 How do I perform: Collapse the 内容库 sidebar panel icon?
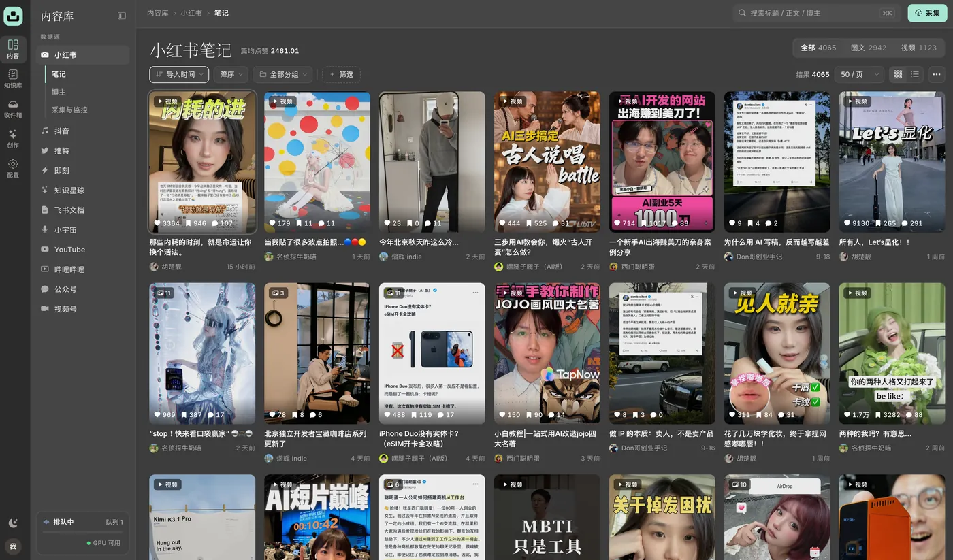pos(122,16)
